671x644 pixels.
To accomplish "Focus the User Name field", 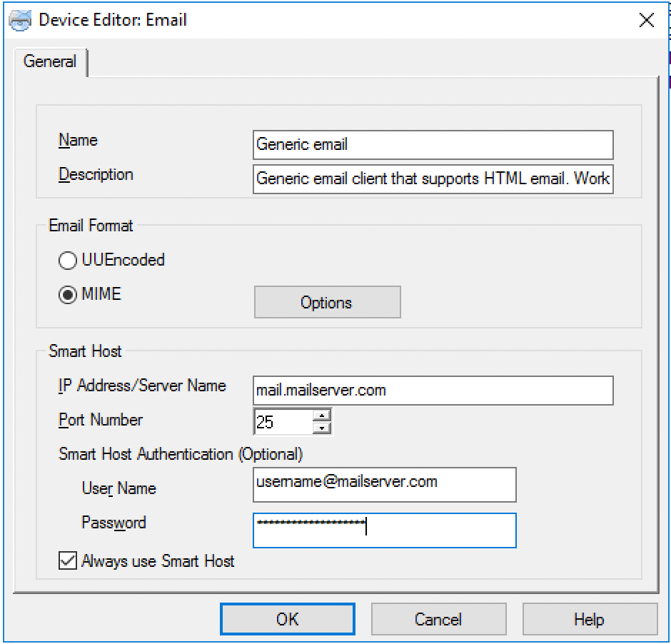I will tap(384, 485).
